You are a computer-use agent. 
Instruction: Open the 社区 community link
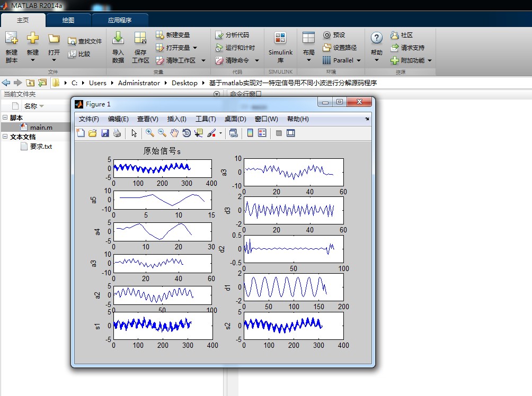click(401, 35)
